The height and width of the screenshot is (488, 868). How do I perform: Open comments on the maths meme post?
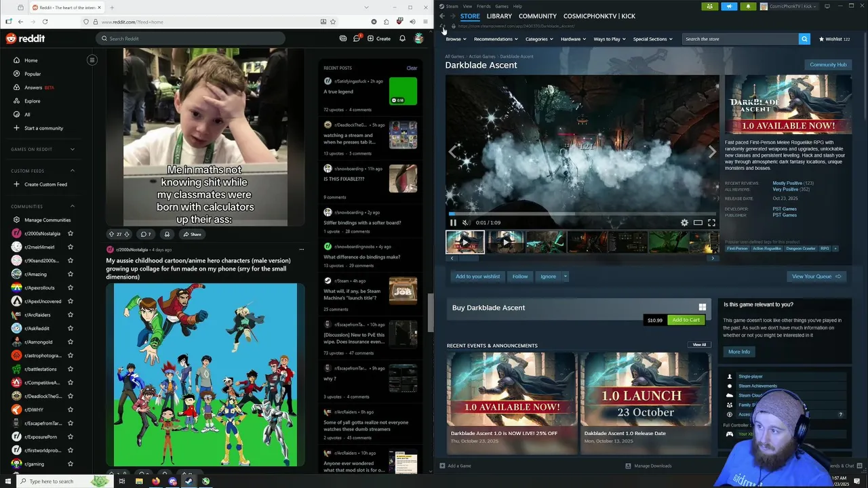coord(145,234)
